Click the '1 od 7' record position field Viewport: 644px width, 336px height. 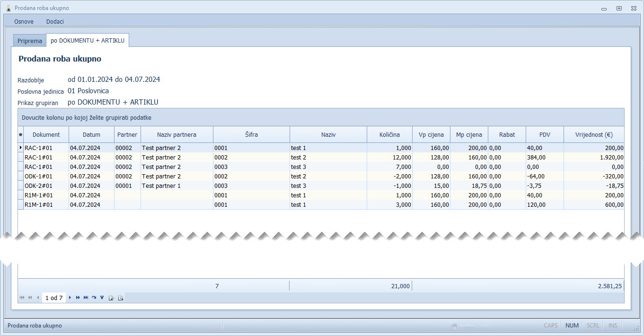coord(54,298)
